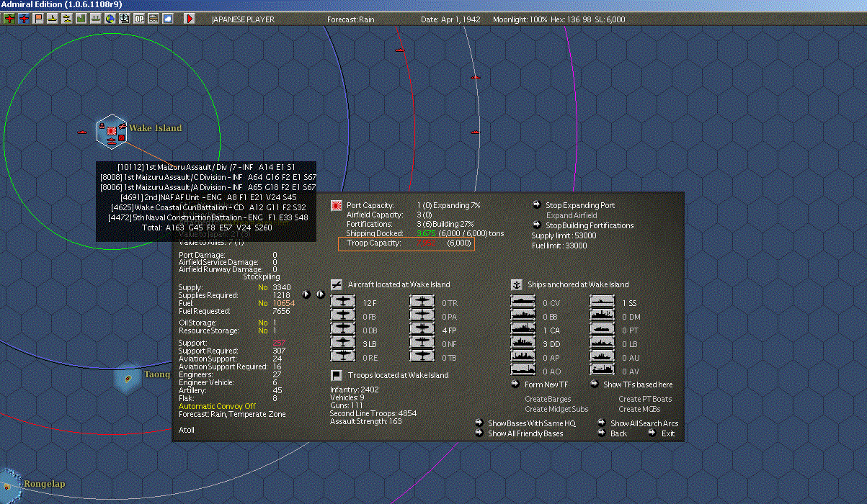Toggle Automatic Convoy Off setting
This screenshot has width=867, height=504.
(x=217, y=406)
